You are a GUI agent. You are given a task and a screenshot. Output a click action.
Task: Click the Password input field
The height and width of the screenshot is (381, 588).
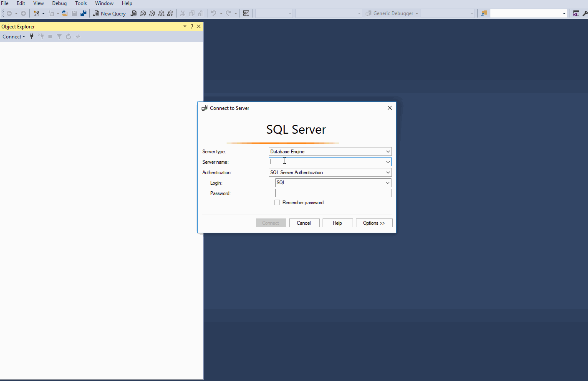click(x=333, y=193)
